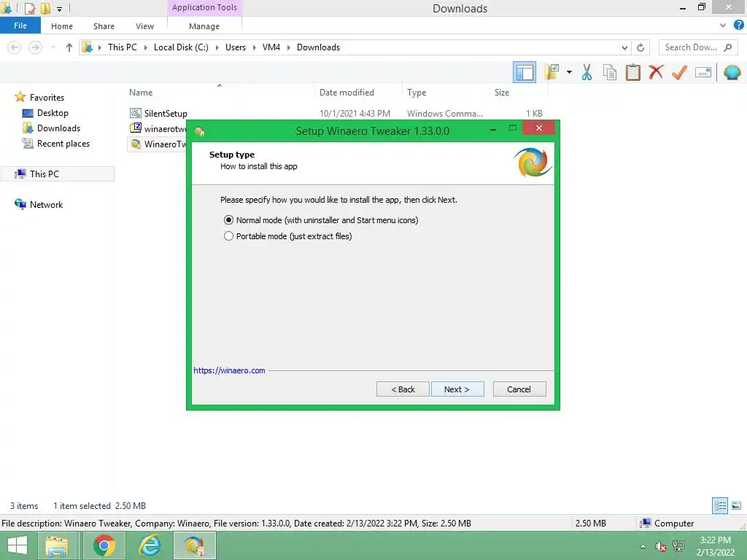Click the setup window title bar icon
The width and height of the screenshot is (747, 560).
tap(200, 131)
